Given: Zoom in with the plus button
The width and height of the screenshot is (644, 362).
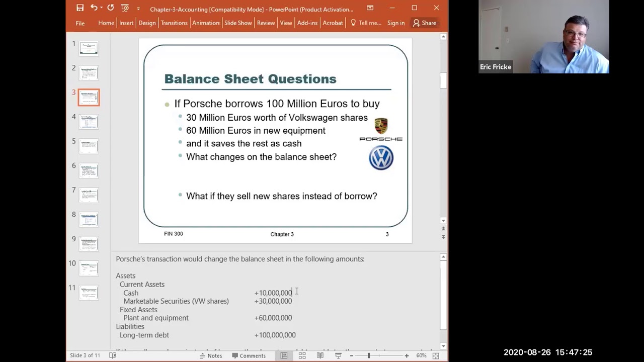Looking at the screenshot, I should point(407,355).
